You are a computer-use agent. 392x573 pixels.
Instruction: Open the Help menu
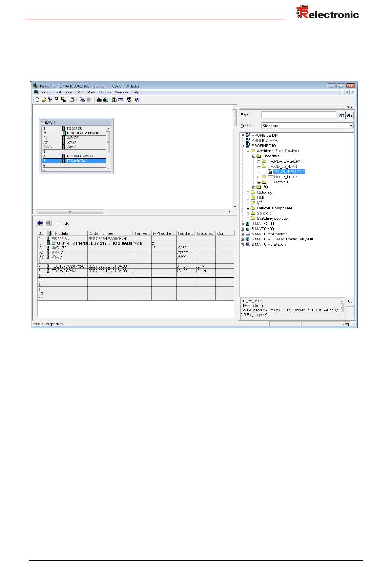tap(135, 93)
